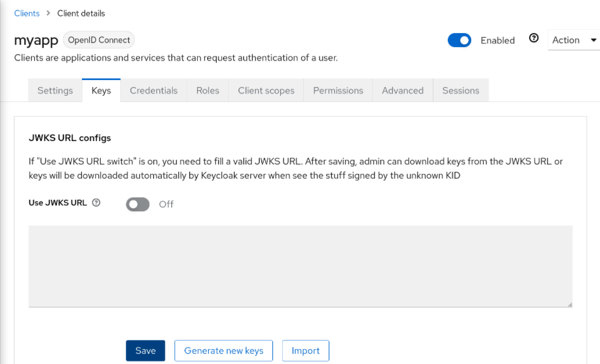Open the Credentials tab
600x364 pixels.
point(153,91)
